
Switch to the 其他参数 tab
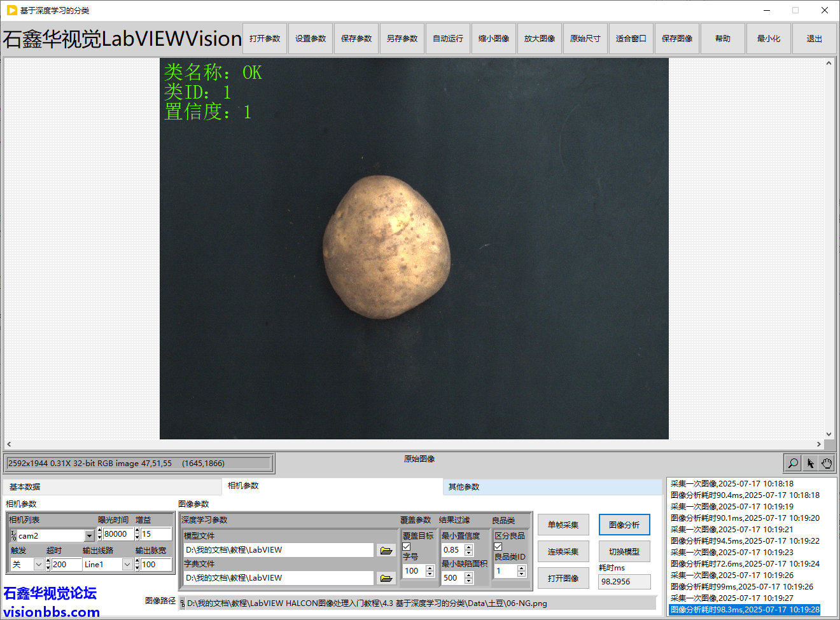tap(464, 487)
